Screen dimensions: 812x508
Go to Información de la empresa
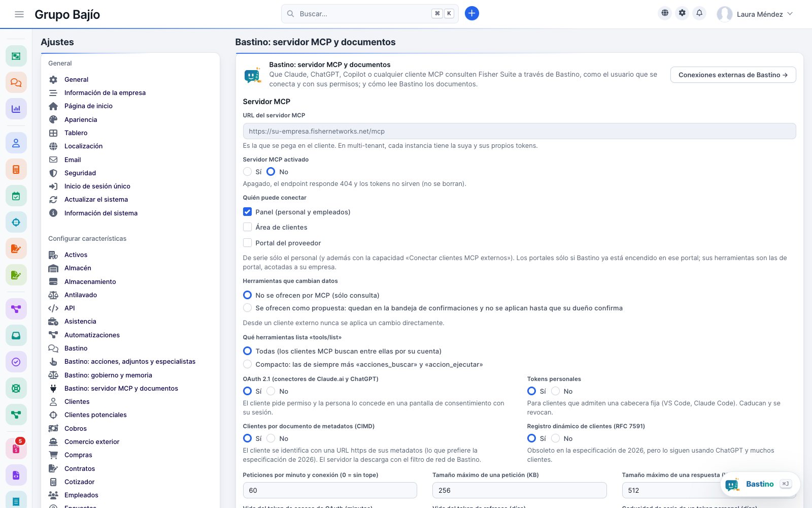[105, 92]
